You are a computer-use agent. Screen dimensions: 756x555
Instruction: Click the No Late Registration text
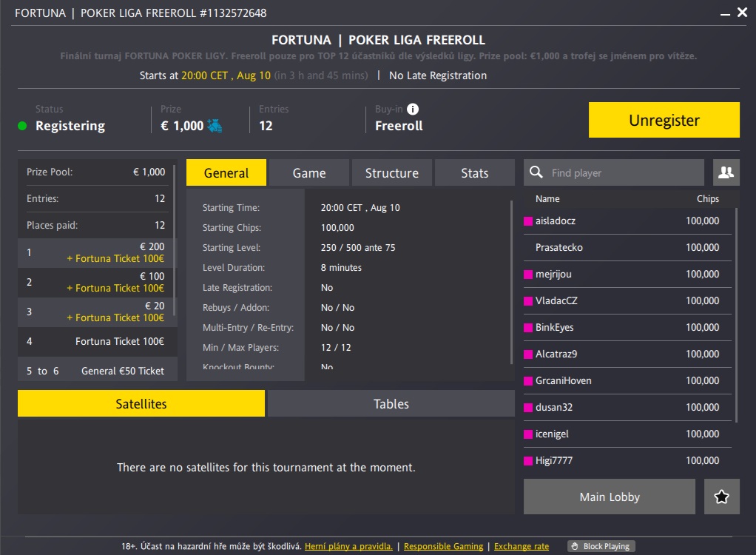[x=438, y=75]
